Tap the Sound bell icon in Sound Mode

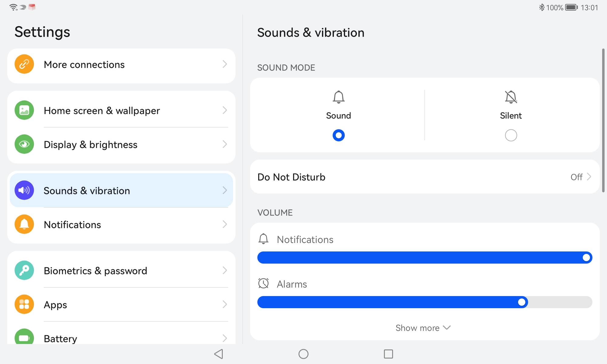coord(339,97)
